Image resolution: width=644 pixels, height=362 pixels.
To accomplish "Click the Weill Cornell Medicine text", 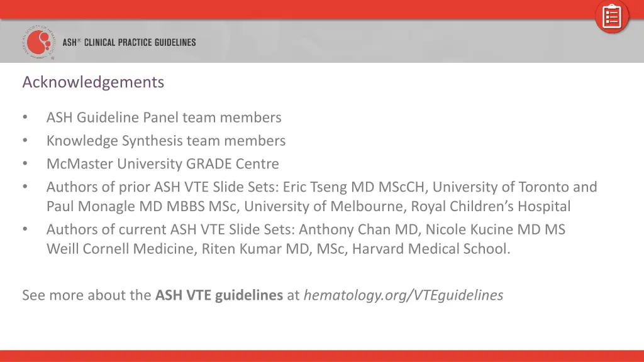I will pos(120,249).
